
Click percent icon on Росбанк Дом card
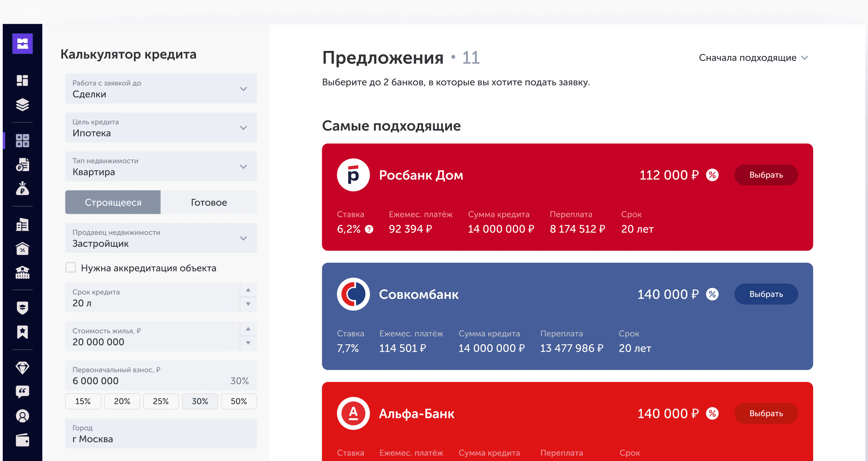(712, 175)
